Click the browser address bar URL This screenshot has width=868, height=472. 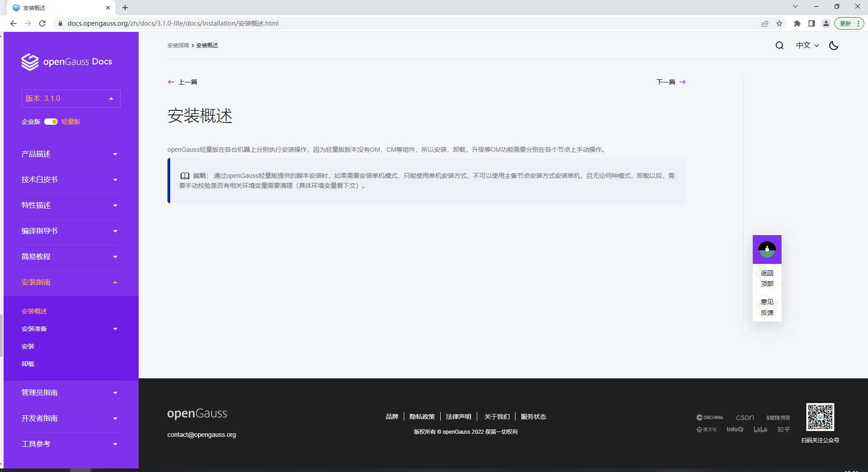coord(173,23)
